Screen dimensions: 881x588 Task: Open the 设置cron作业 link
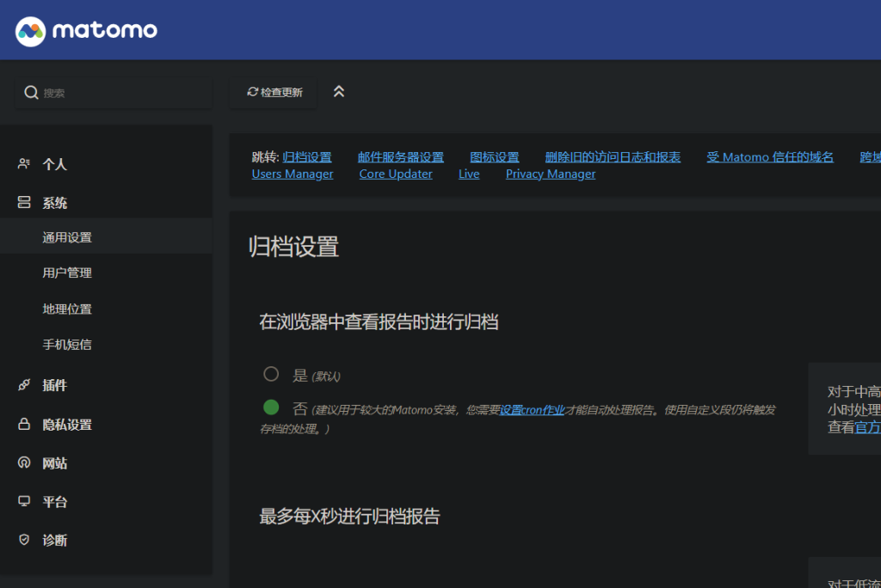click(531, 409)
